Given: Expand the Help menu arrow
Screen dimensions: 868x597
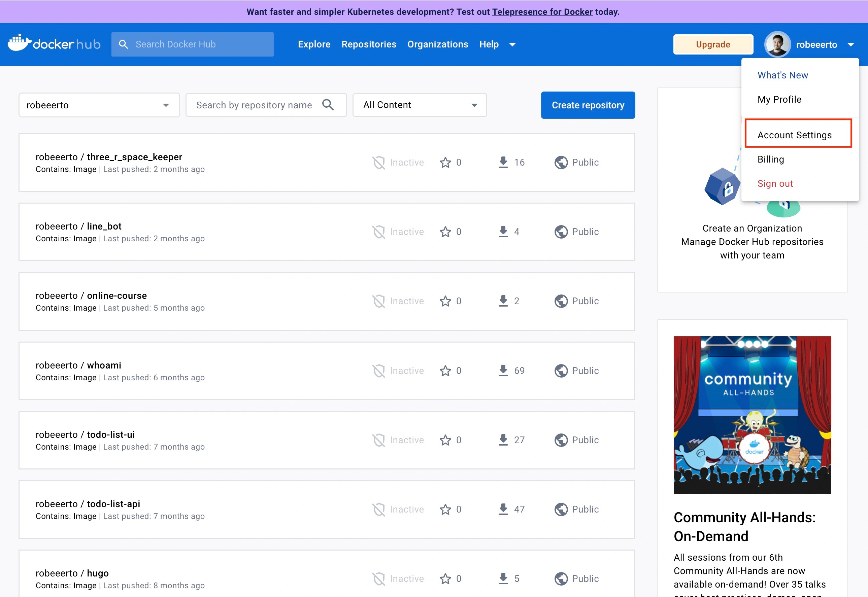Looking at the screenshot, I should pos(512,44).
